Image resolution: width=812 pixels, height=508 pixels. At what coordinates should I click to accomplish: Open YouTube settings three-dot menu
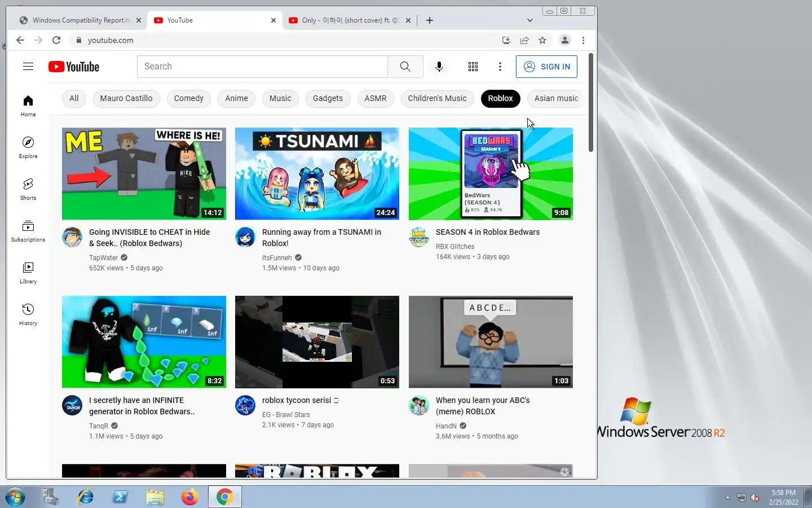pyautogui.click(x=500, y=67)
